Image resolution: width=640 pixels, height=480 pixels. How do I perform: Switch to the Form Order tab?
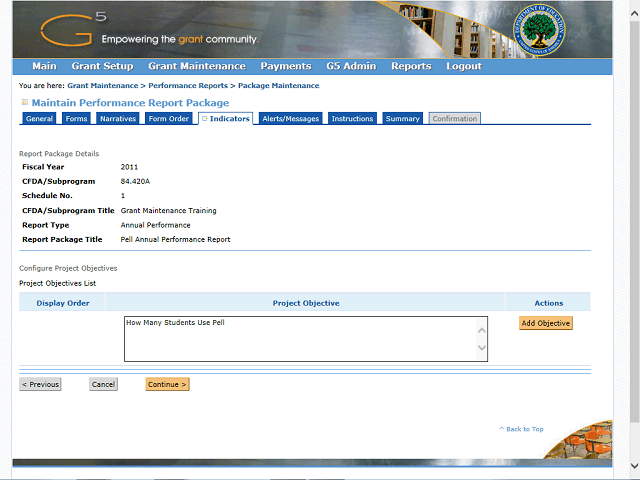(169, 118)
